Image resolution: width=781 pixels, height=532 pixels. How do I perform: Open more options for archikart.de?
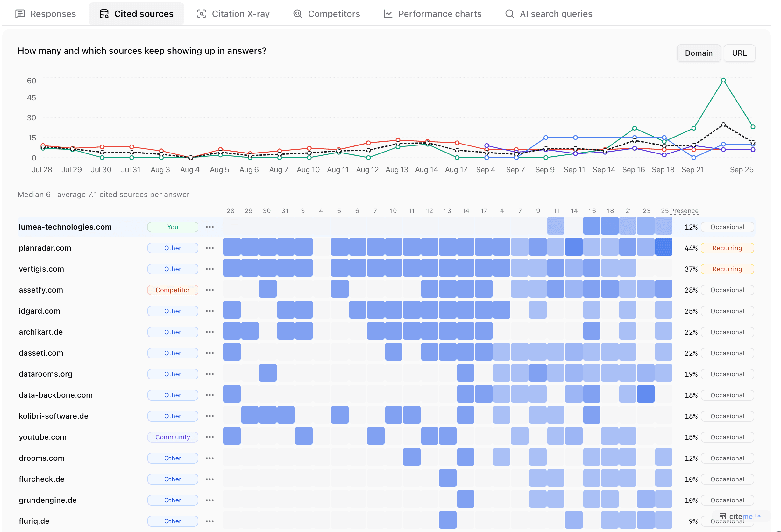(210, 332)
